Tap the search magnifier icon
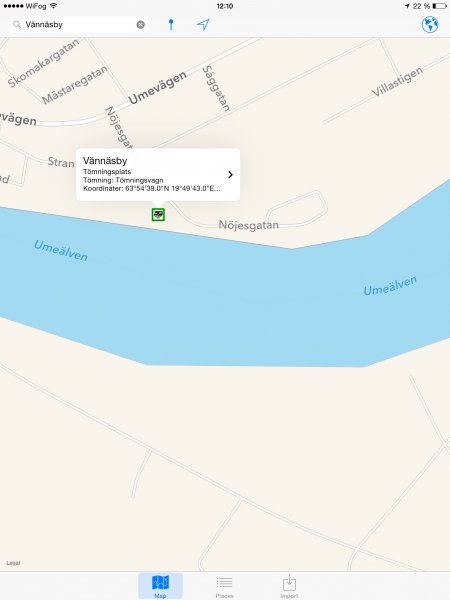Image resolution: width=450 pixels, height=600 pixels. click(17, 24)
